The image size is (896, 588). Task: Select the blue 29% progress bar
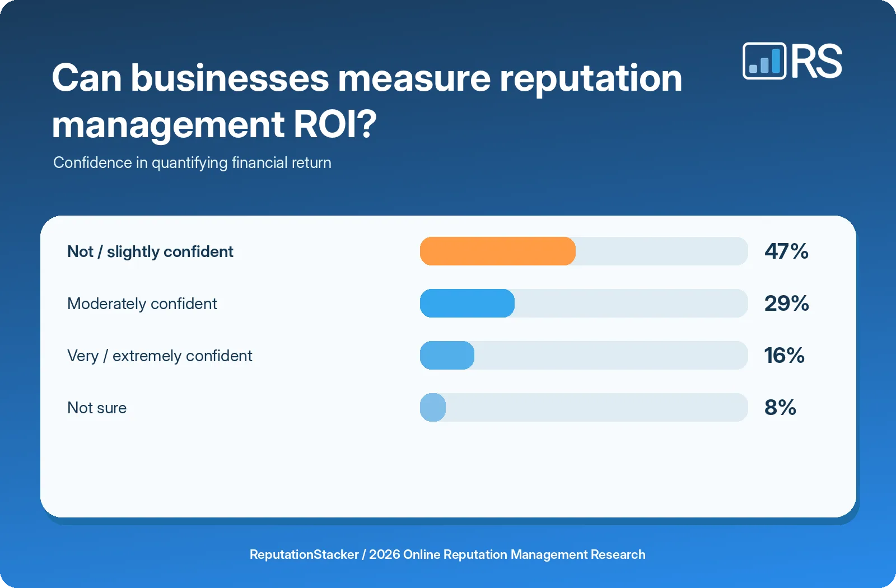467,303
